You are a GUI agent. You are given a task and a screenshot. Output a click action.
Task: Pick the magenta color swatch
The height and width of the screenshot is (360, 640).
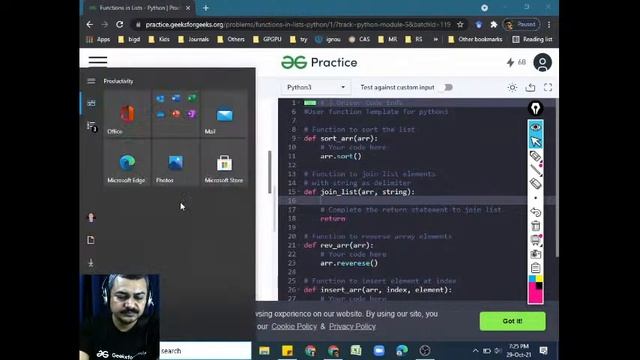pos(534,295)
